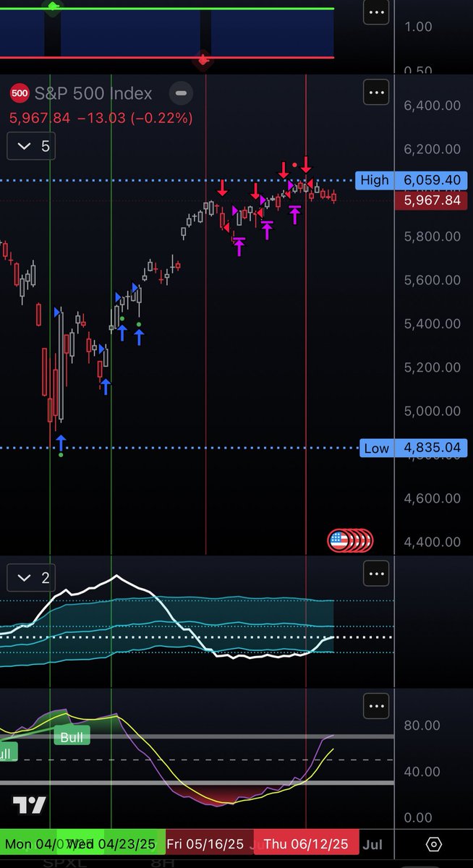The height and width of the screenshot is (868, 473).
Task: Click the 4,400.00 price scale value
Action: tap(432, 541)
